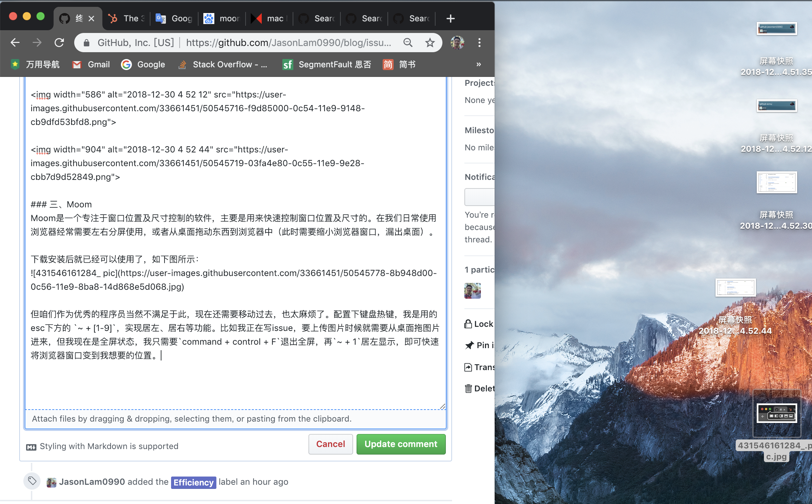Open the Markdown icon styling help
This screenshot has width=812, height=504.
pyautogui.click(x=31, y=447)
